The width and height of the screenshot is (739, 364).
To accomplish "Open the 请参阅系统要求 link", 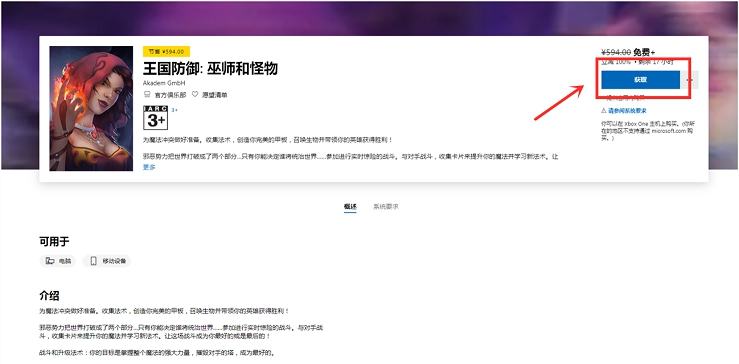I will pos(627,111).
